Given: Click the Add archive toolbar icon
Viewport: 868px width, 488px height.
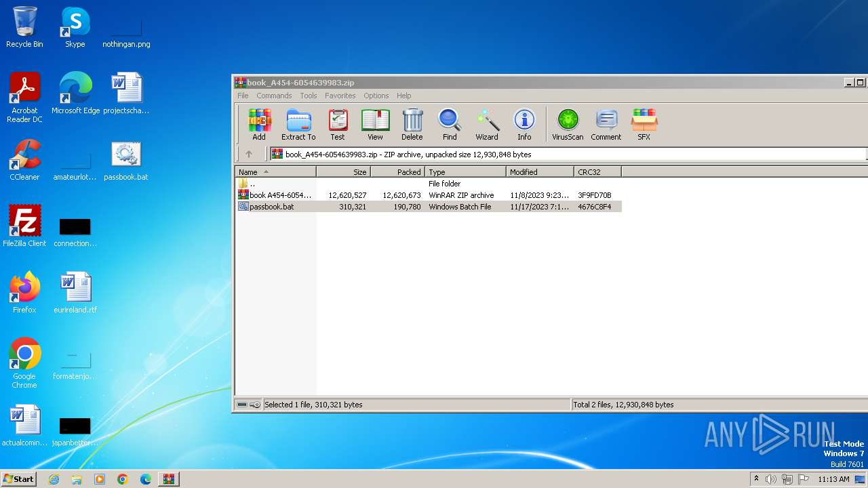Looking at the screenshot, I should point(259,124).
